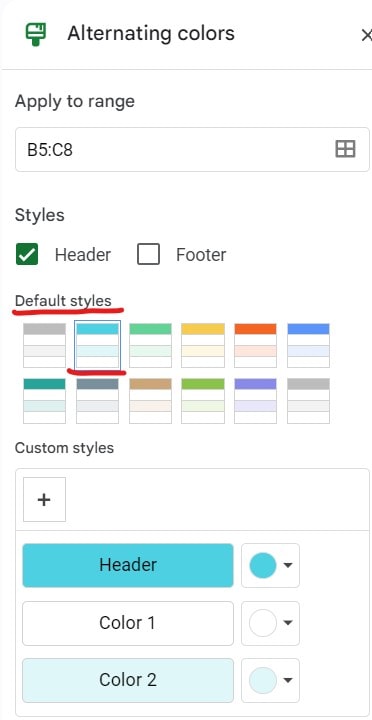This screenshot has height=720, width=372.
Task: Click the Alternating colors panel title
Action: (151, 34)
